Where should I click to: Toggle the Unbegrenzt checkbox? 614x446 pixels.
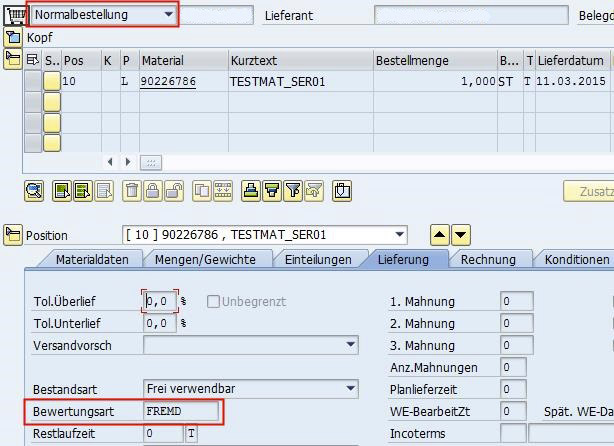pyautogui.click(x=213, y=302)
